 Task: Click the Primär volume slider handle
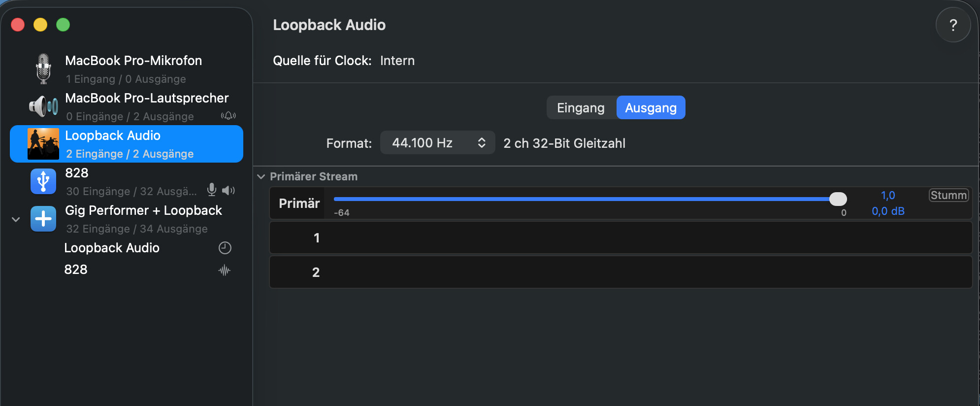point(838,199)
